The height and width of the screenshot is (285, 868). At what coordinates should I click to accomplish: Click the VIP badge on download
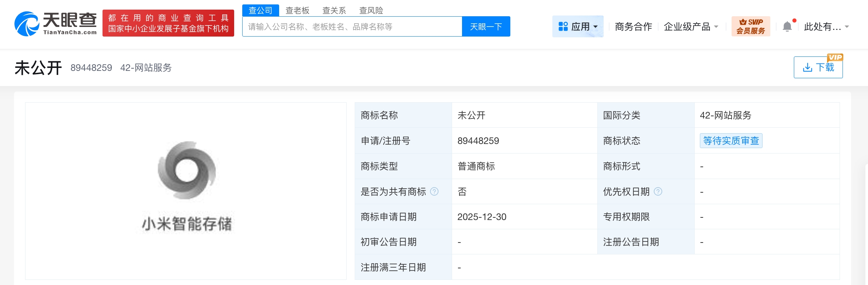coord(835,57)
